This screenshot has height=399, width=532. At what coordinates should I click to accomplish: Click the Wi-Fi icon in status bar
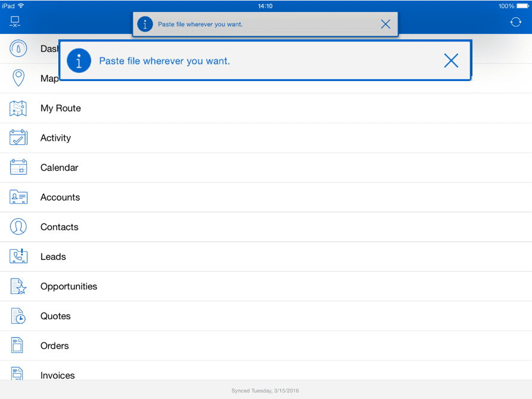(x=21, y=6)
